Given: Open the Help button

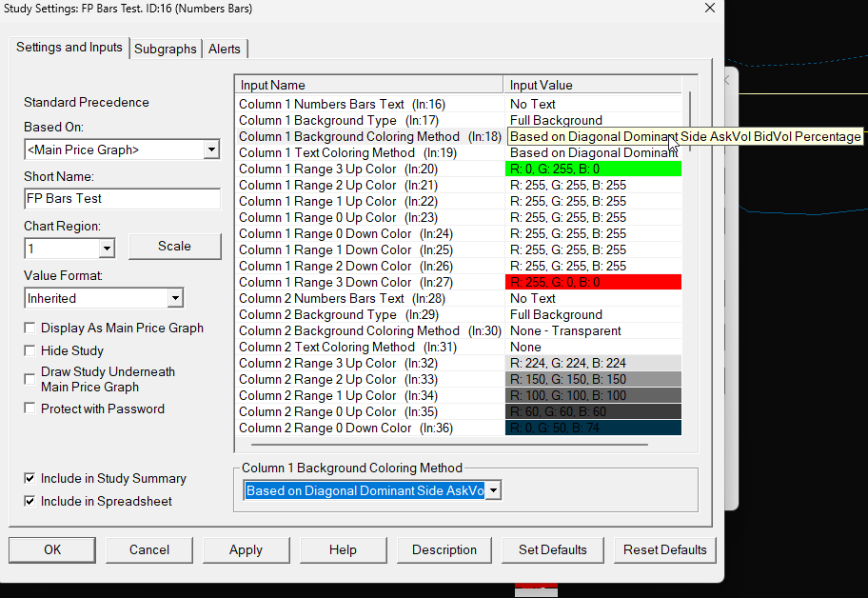Looking at the screenshot, I should pyautogui.click(x=344, y=549).
